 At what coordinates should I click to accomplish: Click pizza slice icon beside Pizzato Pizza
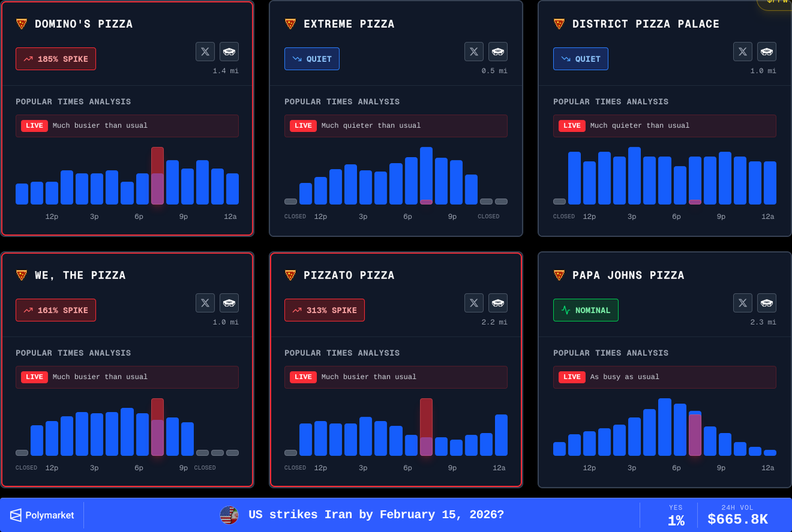[x=290, y=275]
